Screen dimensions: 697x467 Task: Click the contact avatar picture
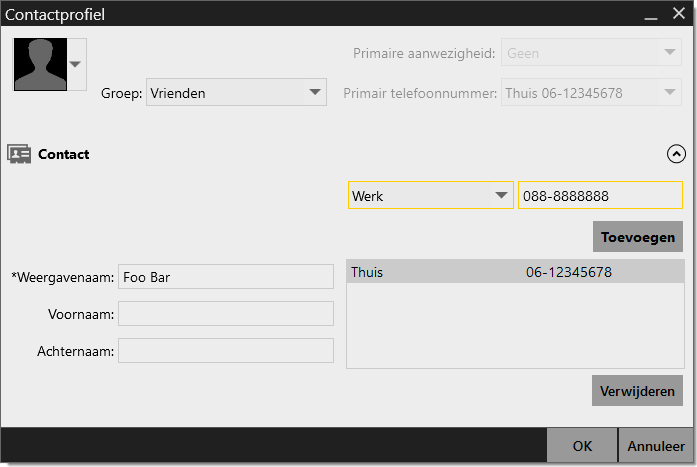pos(40,64)
